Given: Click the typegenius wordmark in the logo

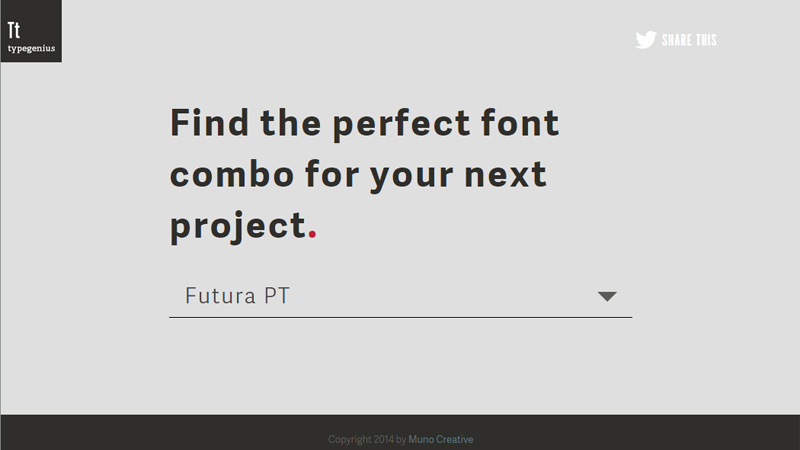Looking at the screenshot, I should coord(31,48).
